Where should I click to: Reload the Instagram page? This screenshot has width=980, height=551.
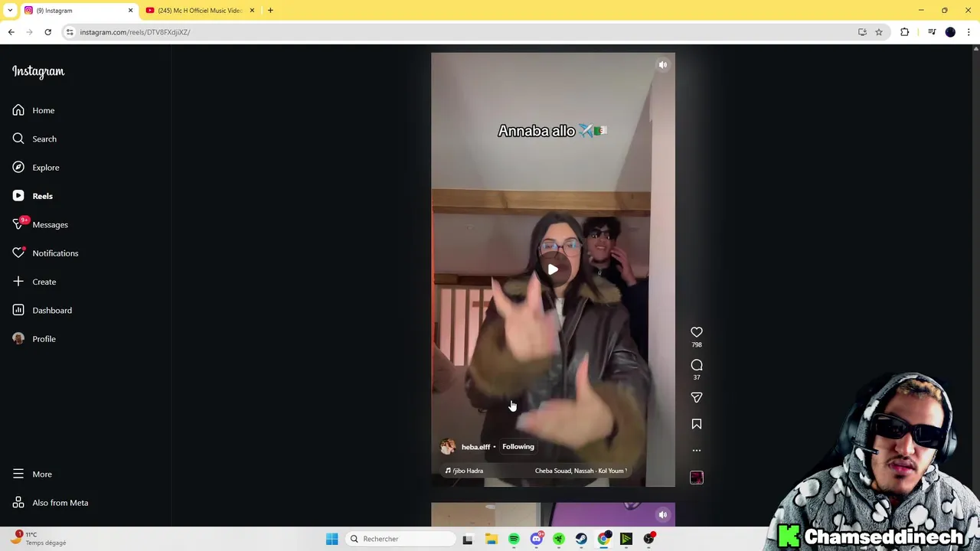pyautogui.click(x=47, y=32)
